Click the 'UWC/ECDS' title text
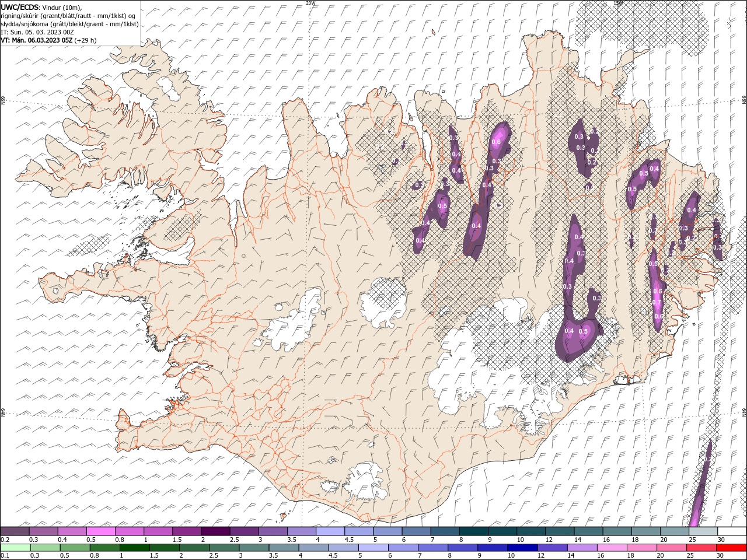Viewport: 747px width, 560px height. tap(19, 7)
